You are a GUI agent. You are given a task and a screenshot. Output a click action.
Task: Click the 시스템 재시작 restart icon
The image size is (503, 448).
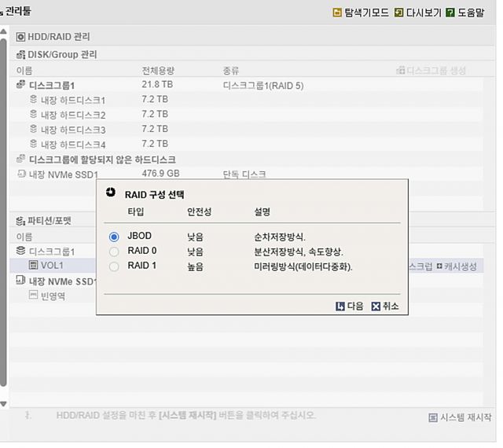pyautogui.click(x=433, y=417)
